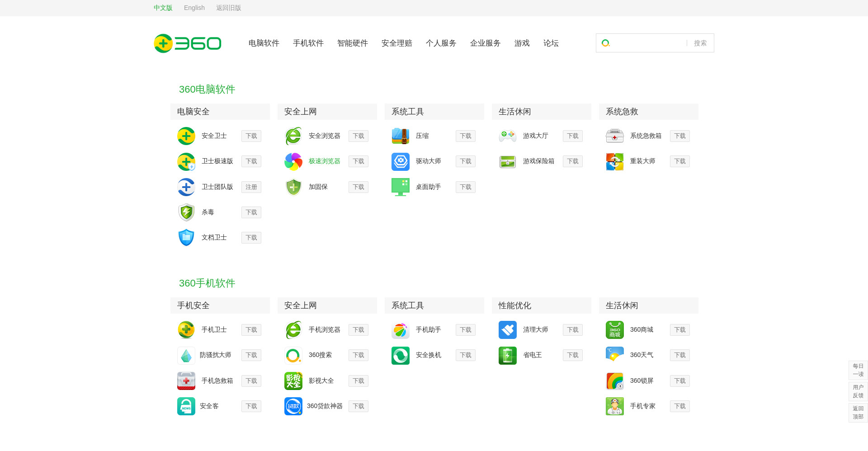Viewport: 868px width, 451px height.
Task: Click 返回旧版 link
Action: [x=229, y=8]
